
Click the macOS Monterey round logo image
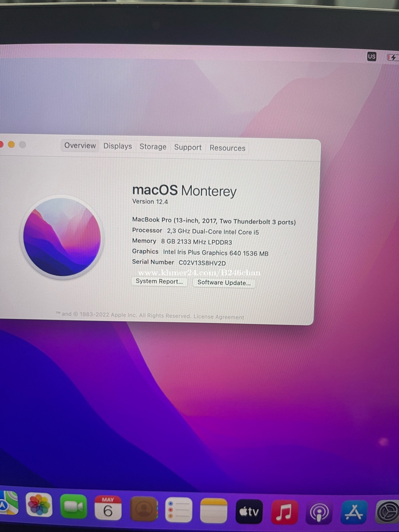click(62, 237)
